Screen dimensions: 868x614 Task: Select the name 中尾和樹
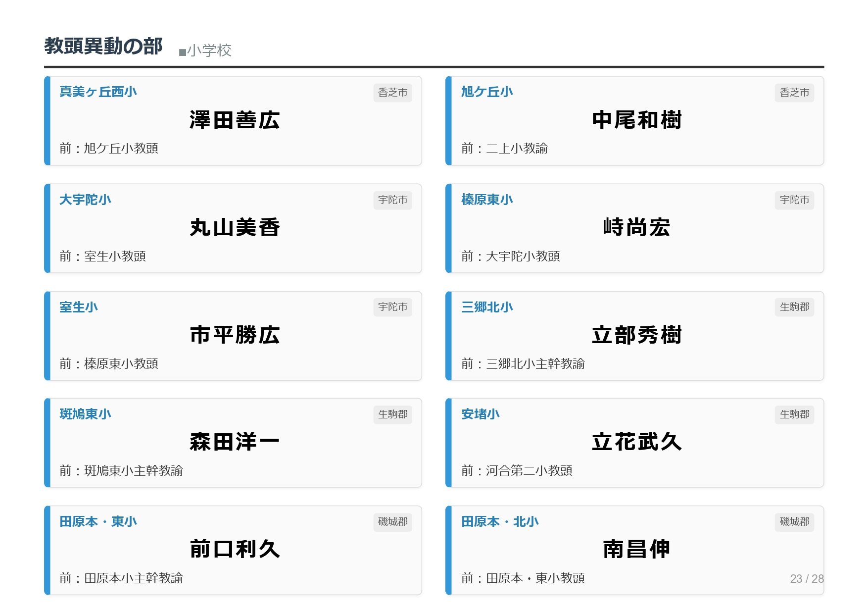[x=636, y=120]
